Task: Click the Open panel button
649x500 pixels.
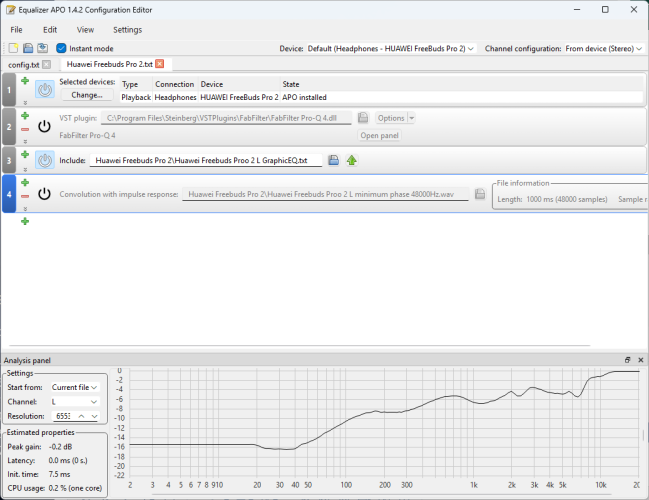Action: pos(379,136)
